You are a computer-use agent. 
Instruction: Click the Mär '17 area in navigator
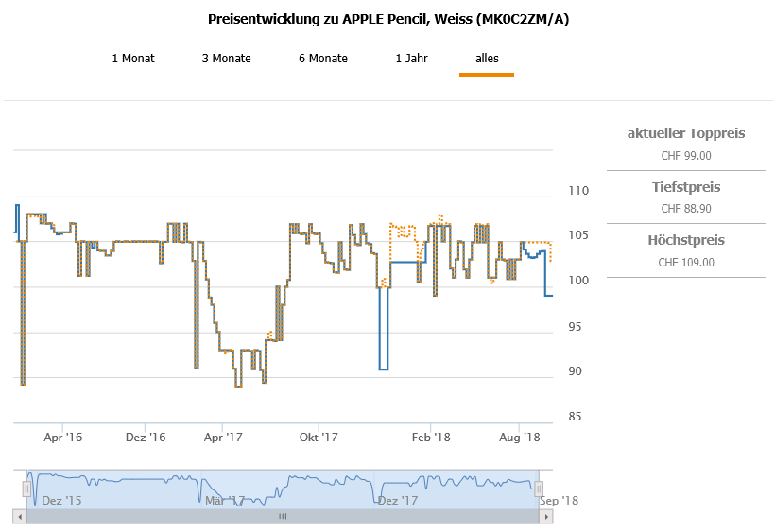pyautogui.click(x=225, y=500)
